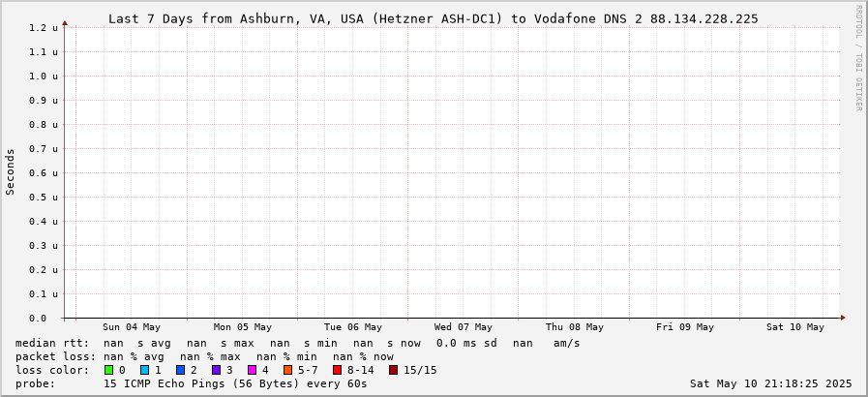This screenshot has height=397, width=868.
Task: Click the '0.0 ms sd' value
Action: 466,344
